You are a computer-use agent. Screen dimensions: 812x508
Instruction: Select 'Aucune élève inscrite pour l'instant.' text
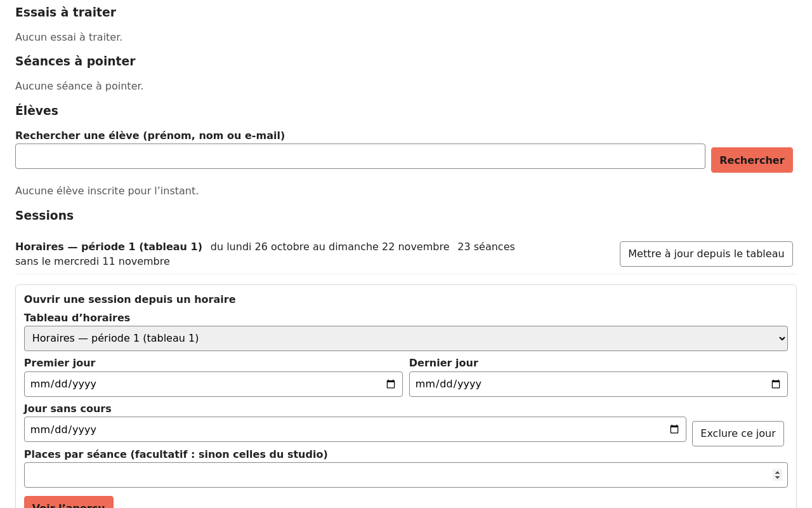click(107, 190)
